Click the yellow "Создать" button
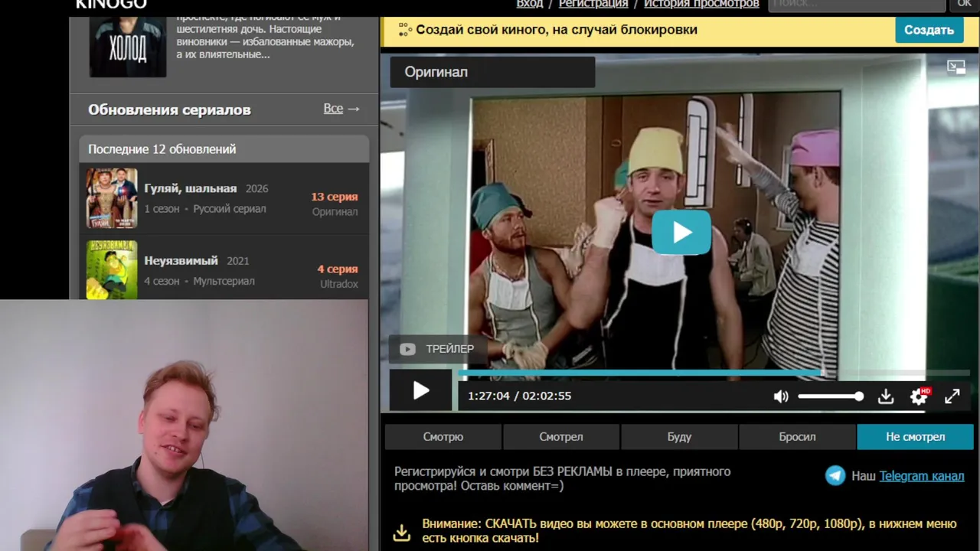 [x=929, y=30]
